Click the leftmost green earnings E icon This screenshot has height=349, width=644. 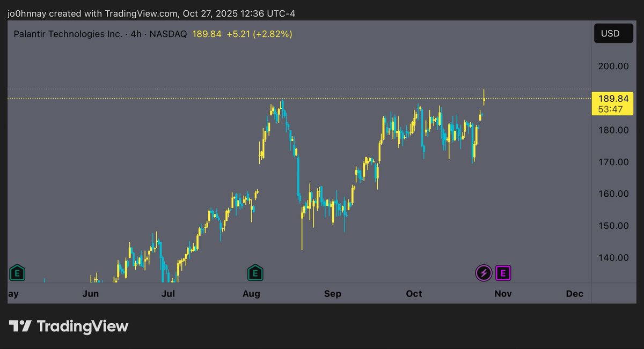point(18,273)
